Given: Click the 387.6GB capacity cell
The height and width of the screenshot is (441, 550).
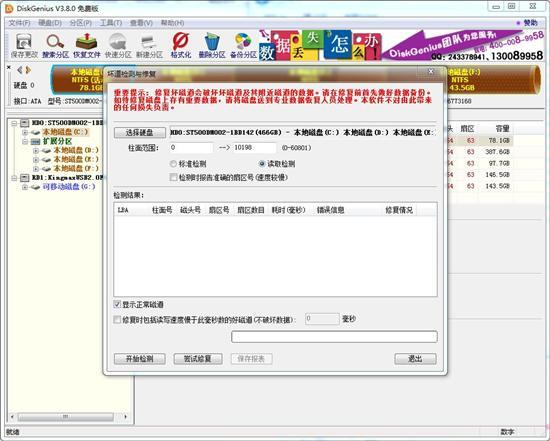Looking at the screenshot, I should [497, 152].
